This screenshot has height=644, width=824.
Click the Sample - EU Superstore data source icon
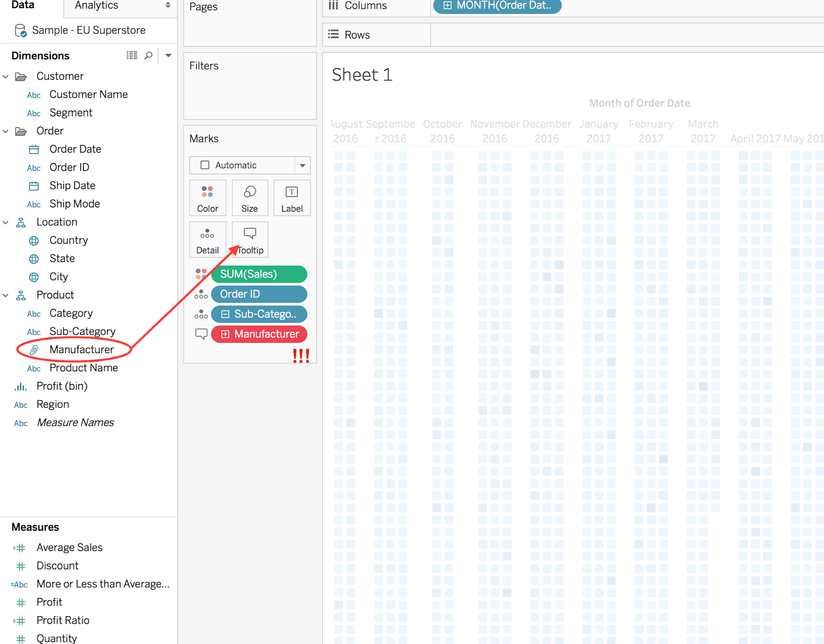pyautogui.click(x=21, y=30)
